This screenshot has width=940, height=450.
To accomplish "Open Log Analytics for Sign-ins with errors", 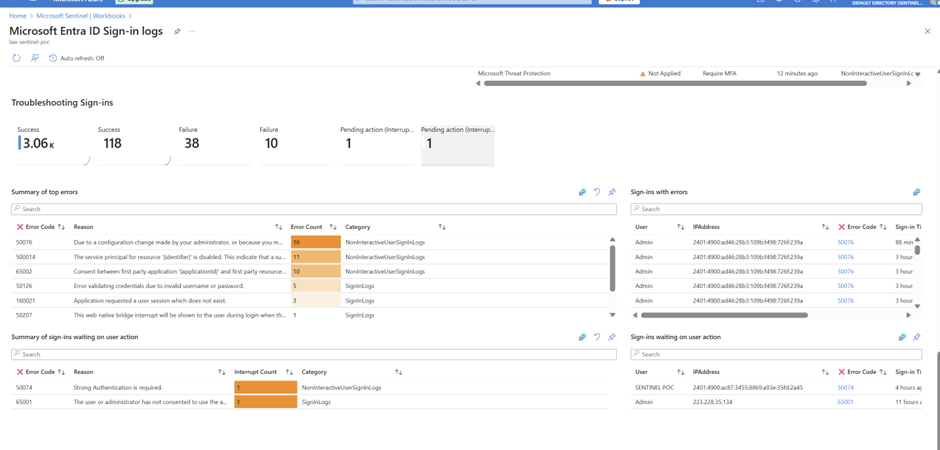I will click(916, 192).
